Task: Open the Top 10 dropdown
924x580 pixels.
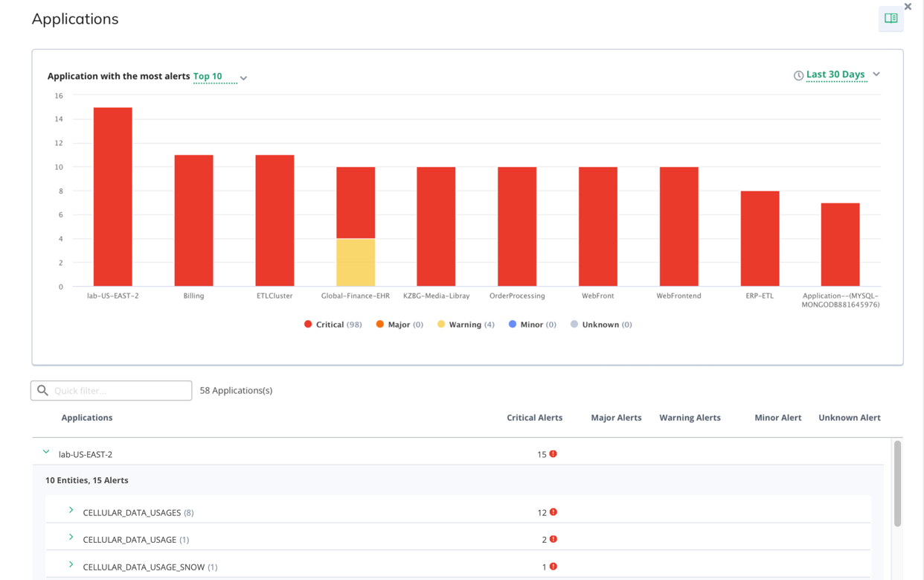Action: coord(220,77)
